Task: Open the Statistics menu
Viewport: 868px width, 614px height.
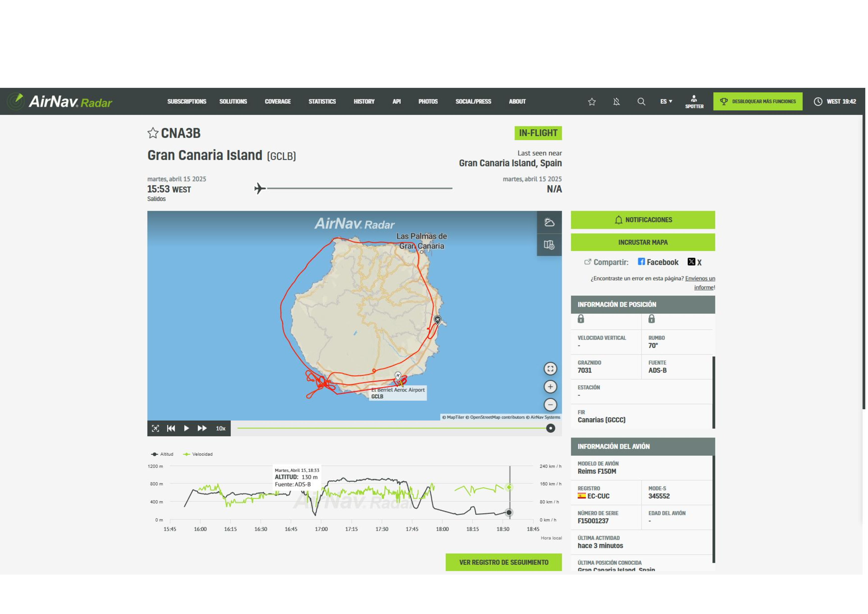Action: [x=322, y=102]
